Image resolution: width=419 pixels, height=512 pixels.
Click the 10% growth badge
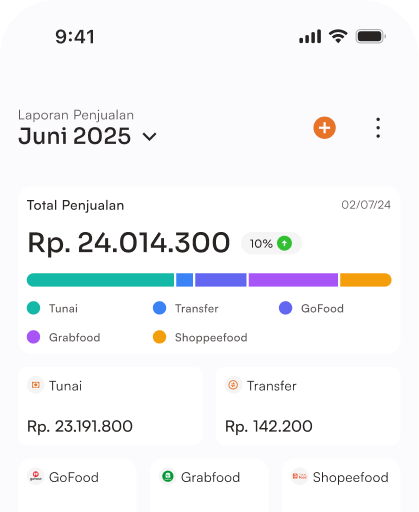coord(271,243)
